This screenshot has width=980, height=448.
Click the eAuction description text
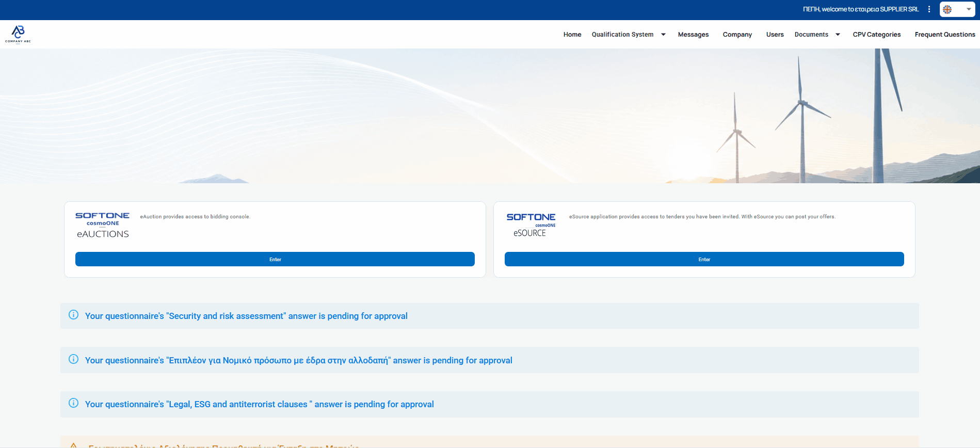click(x=195, y=217)
